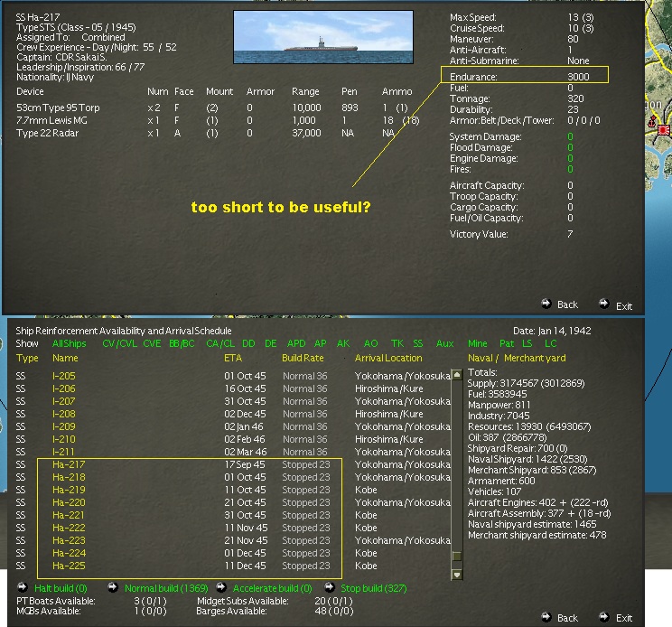Open submarine I-206 in the list
This screenshot has height=627, width=672.
(64, 388)
